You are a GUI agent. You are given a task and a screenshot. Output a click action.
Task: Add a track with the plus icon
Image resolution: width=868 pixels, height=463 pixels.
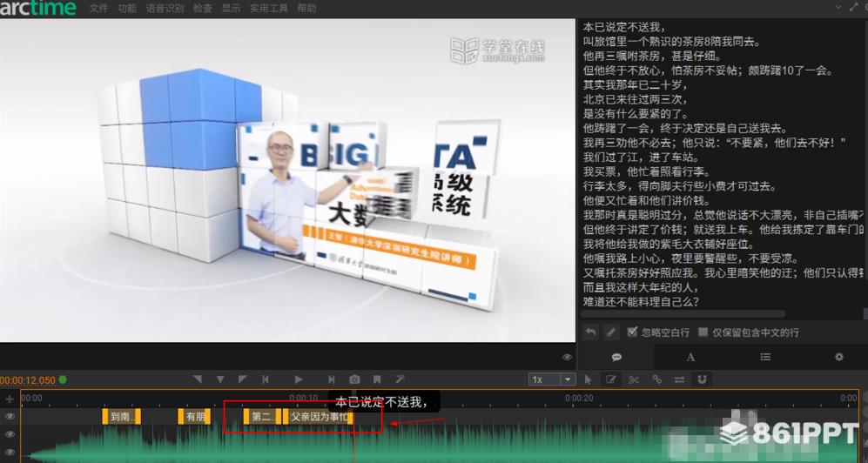(10, 399)
